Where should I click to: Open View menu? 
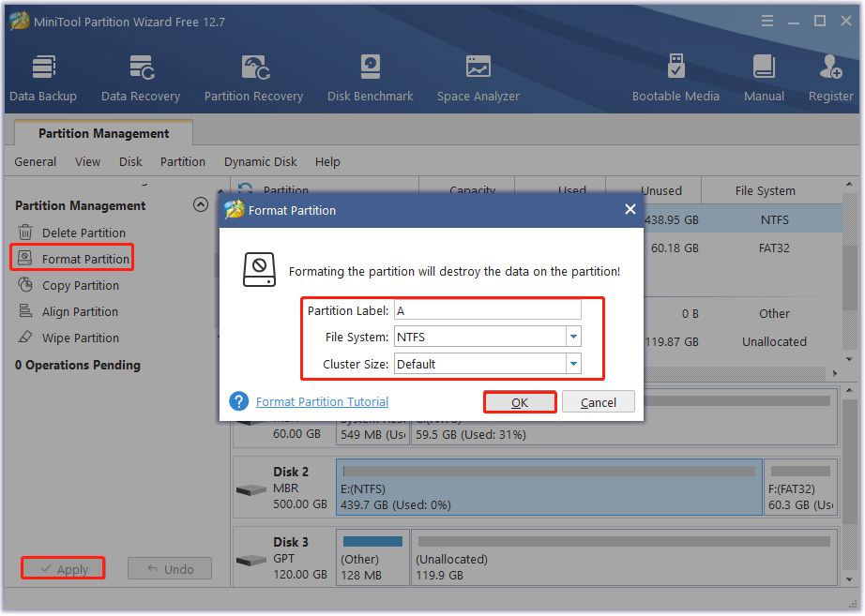[x=87, y=161]
